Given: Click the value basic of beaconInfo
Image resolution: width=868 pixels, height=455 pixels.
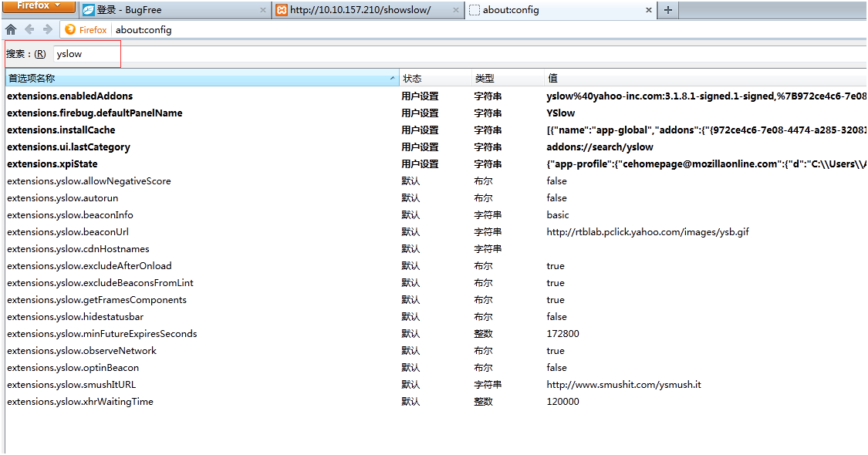Looking at the screenshot, I should [x=557, y=214].
